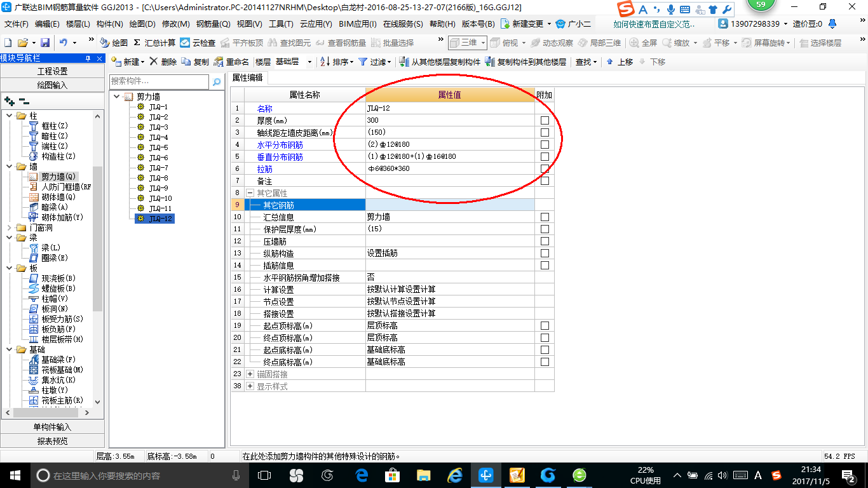The image size is (868, 488).
Task: Tick the 附加 checkbox for 厚度(mm)
Action: pos(545,120)
